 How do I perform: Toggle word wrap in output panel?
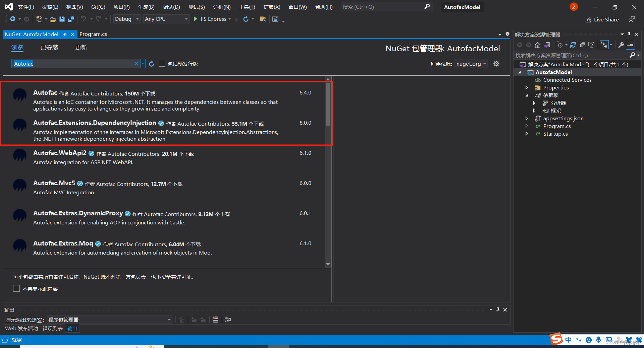pyautogui.click(x=228, y=320)
